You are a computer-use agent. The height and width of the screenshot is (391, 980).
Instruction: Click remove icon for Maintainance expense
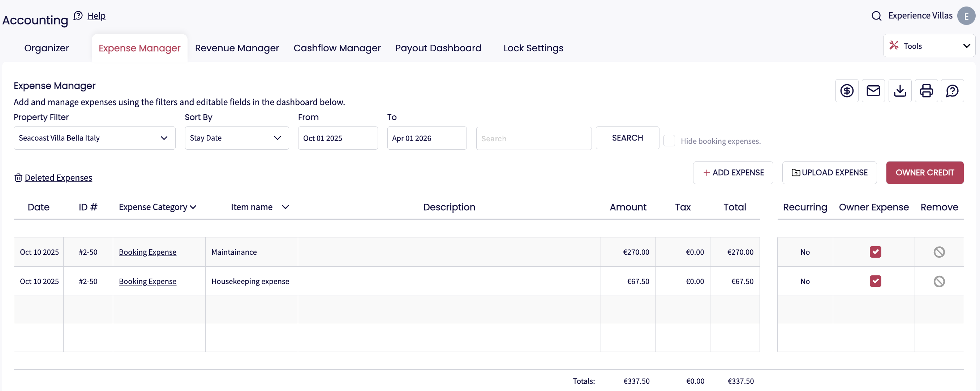click(x=939, y=252)
